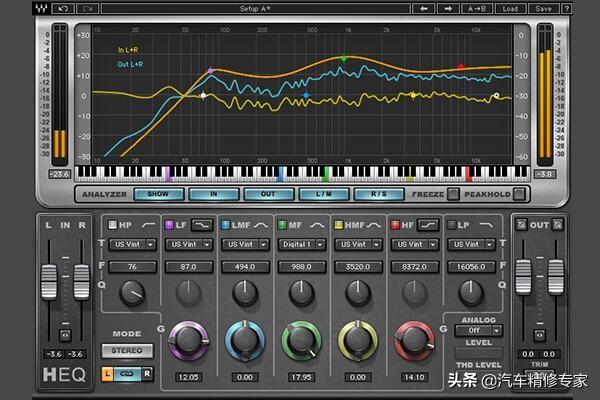The width and height of the screenshot is (600, 400).
Task: Go to previous preset with left arrow
Action: 424,8
